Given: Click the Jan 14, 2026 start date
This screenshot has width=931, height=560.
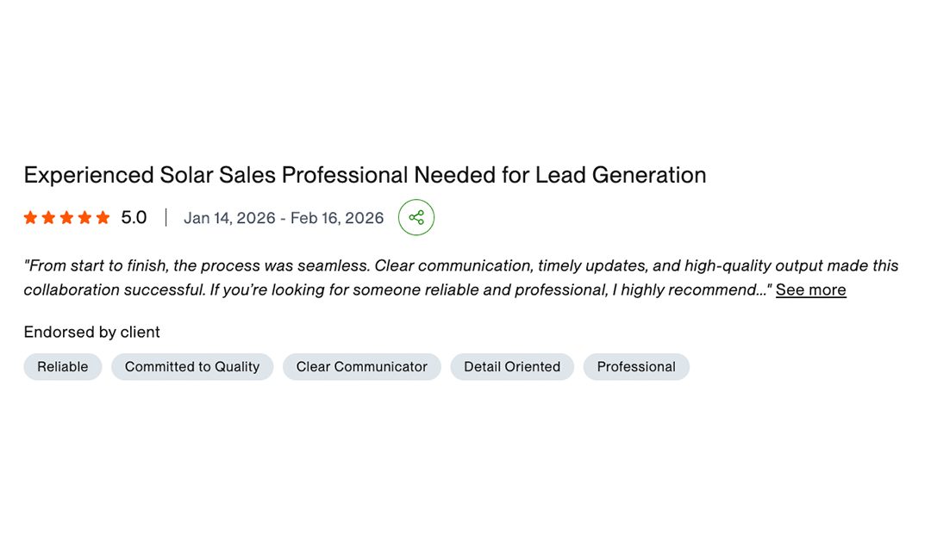Looking at the screenshot, I should (x=230, y=218).
